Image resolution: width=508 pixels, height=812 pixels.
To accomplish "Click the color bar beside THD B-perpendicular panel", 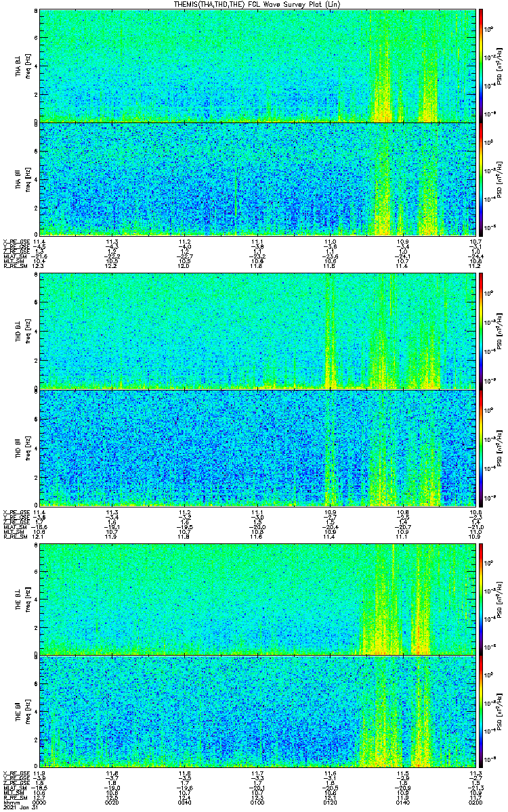I will click(481, 332).
